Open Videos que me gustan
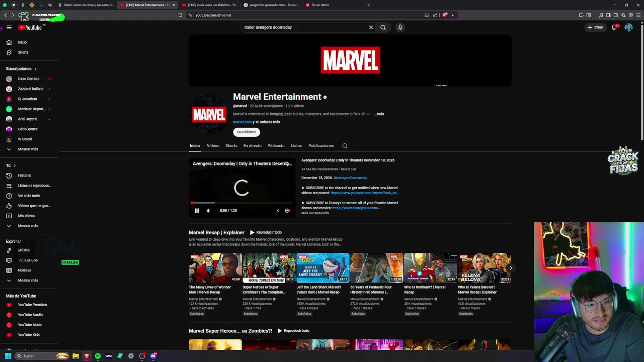Screen dimensions: 644x362 pyautogui.click(x=29, y=206)
